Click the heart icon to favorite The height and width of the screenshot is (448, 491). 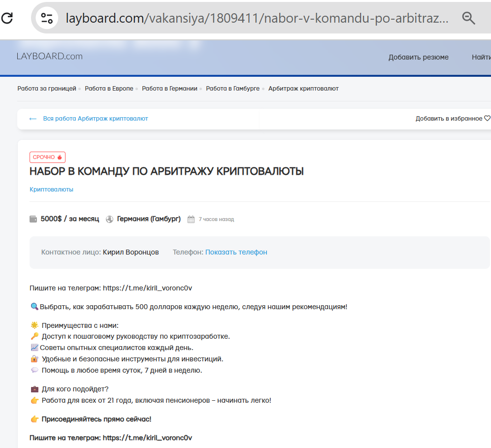487,119
